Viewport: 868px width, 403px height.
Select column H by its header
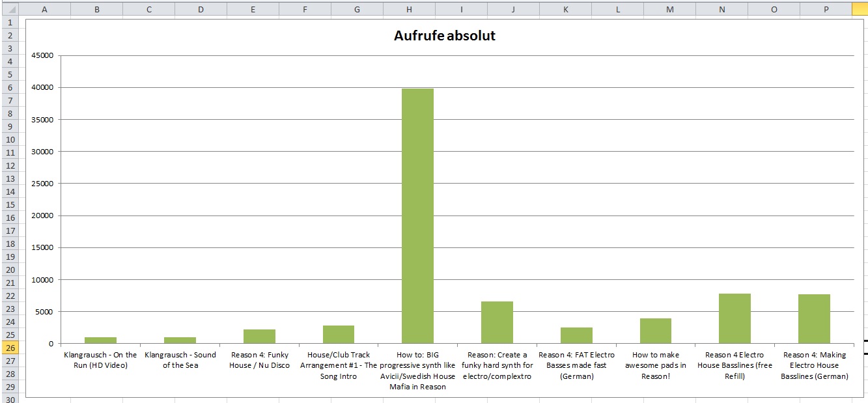(x=409, y=9)
